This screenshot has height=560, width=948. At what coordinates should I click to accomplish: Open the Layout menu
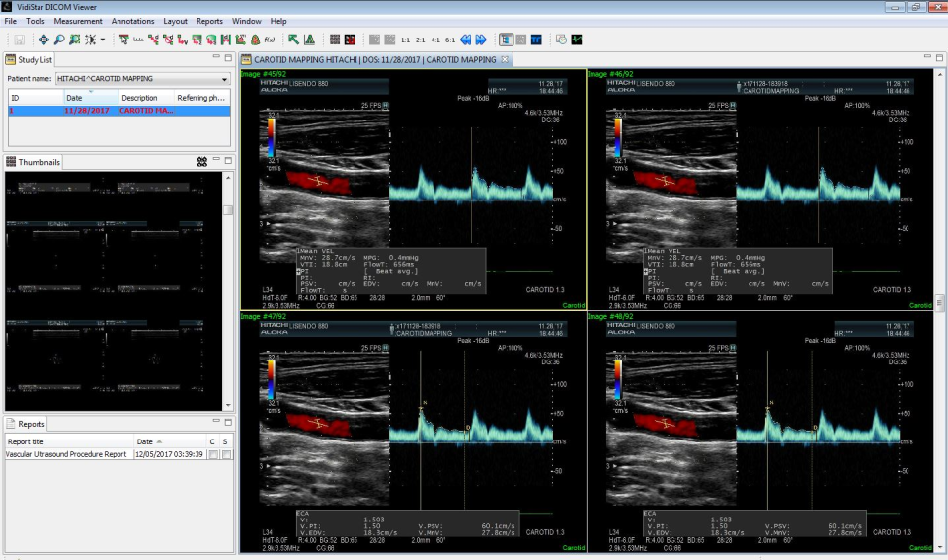[x=176, y=21]
